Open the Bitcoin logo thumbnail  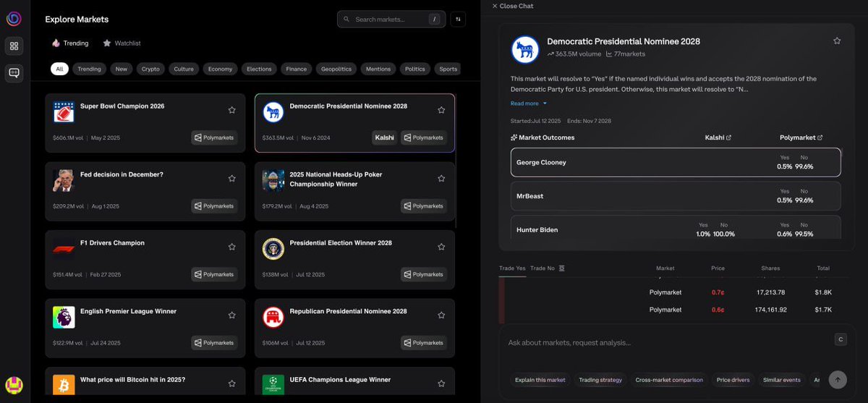pyautogui.click(x=64, y=383)
